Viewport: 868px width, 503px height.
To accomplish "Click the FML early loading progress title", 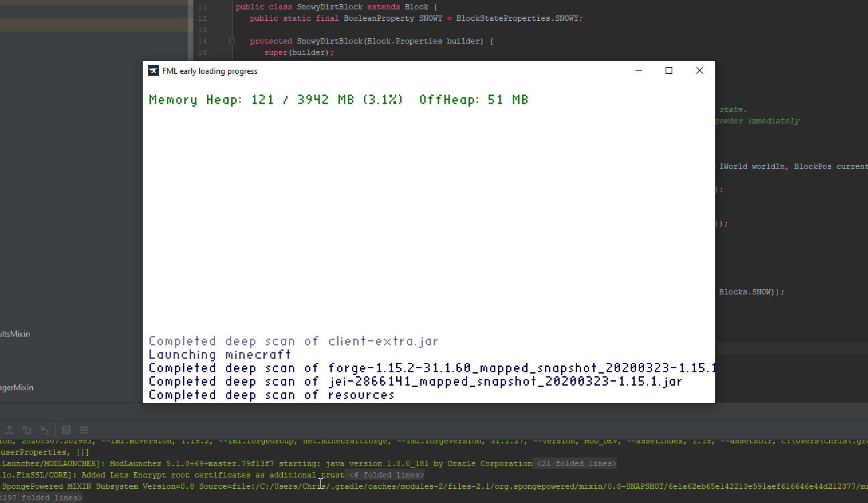I will tap(209, 71).
